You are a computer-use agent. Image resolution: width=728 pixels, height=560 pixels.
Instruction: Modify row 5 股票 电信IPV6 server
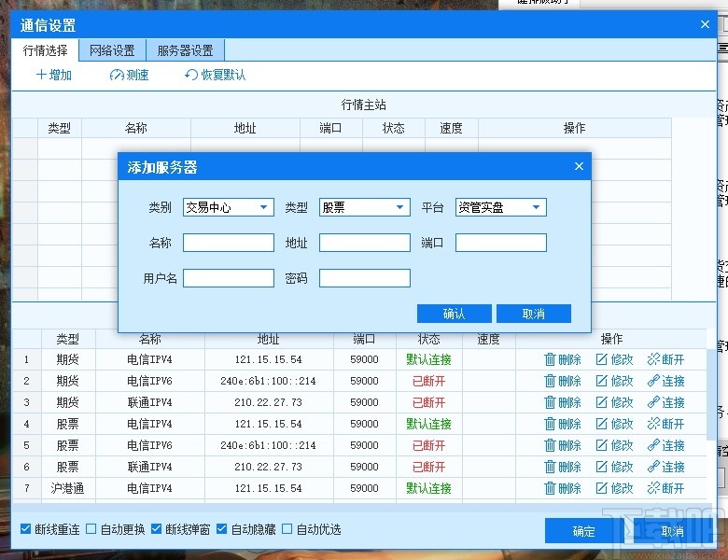pyautogui.click(x=614, y=445)
